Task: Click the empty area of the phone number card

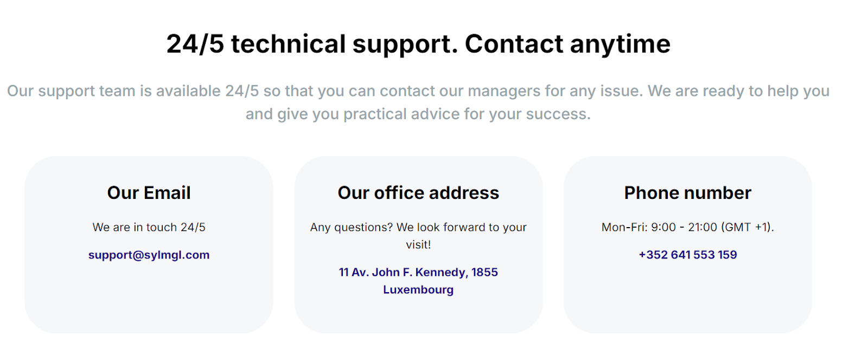Action: pos(687,298)
